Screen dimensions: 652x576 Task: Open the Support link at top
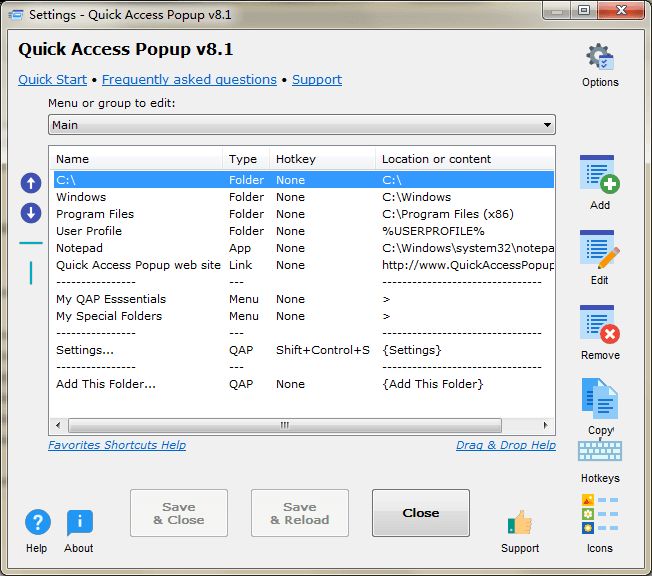(317, 79)
